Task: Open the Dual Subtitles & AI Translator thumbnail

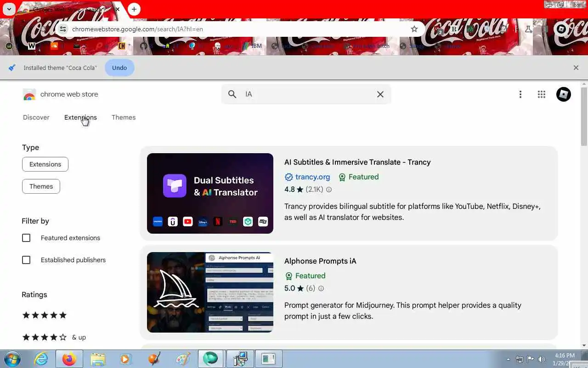Action: tap(210, 193)
